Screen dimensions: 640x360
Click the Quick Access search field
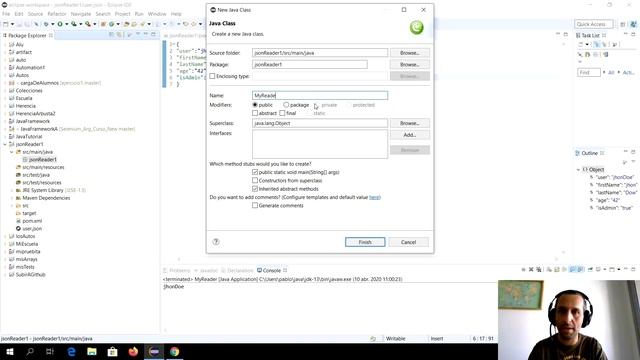coord(593,24)
